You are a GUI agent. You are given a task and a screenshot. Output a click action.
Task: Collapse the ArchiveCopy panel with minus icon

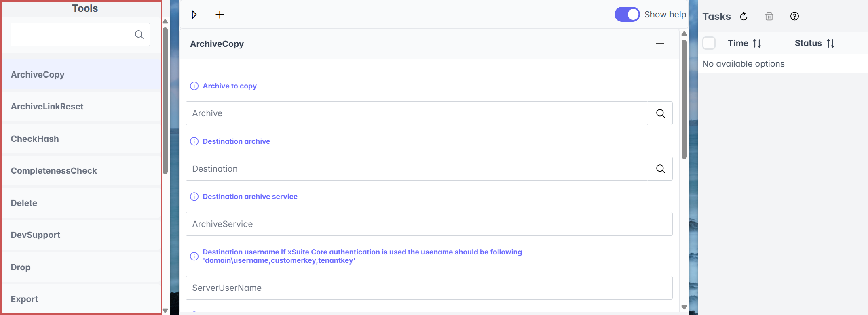click(x=660, y=44)
